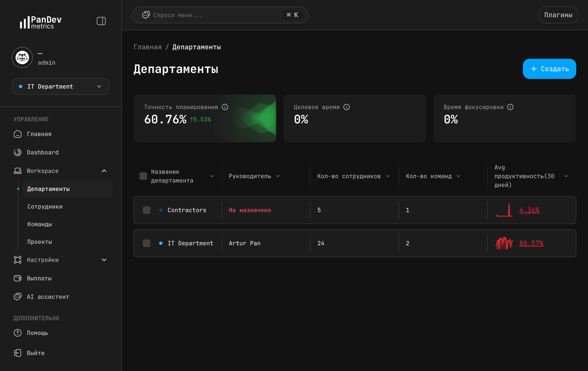Click the raccoon admin avatar
Viewport: 588px width, 371px height.
pyautogui.click(x=22, y=58)
